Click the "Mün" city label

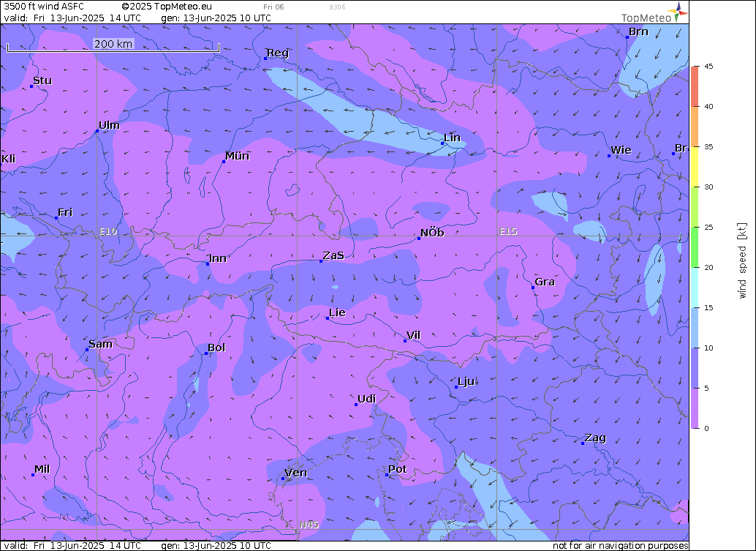coord(237,156)
